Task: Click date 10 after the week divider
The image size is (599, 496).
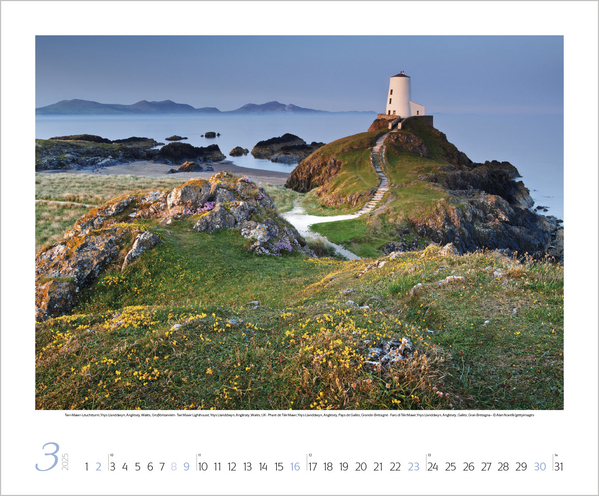Action: (x=203, y=467)
